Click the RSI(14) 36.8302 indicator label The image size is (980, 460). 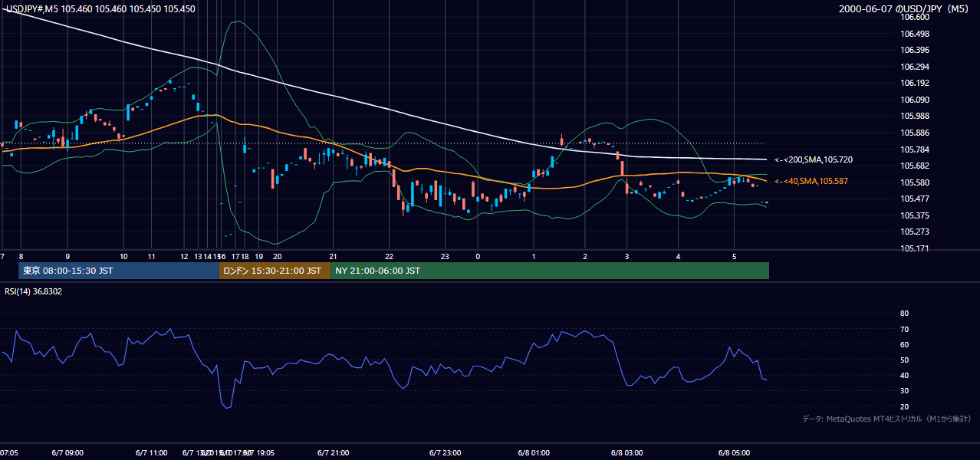(34, 291)
